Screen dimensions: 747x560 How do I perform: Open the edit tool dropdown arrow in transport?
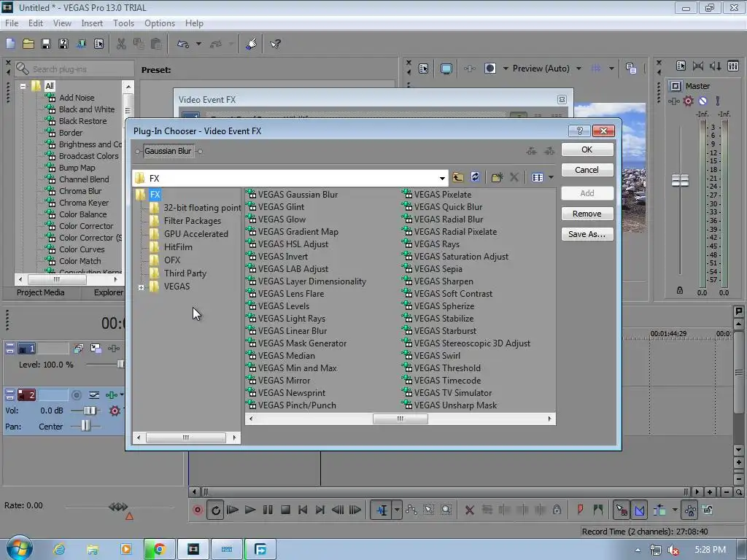[396, 510]
